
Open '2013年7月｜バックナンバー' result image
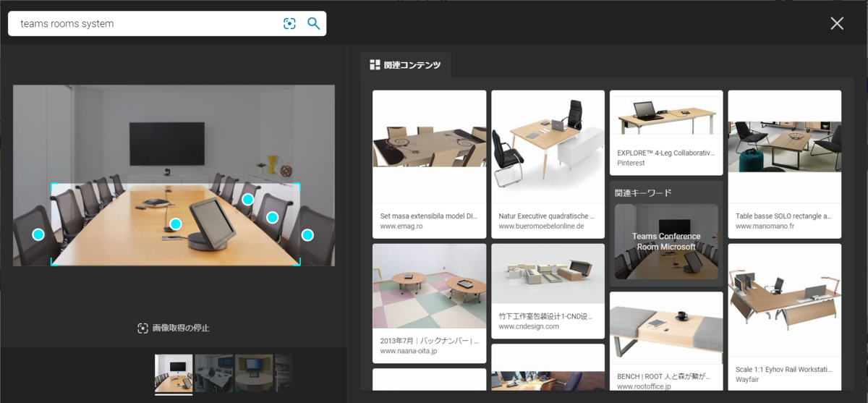tap(429, 287)
